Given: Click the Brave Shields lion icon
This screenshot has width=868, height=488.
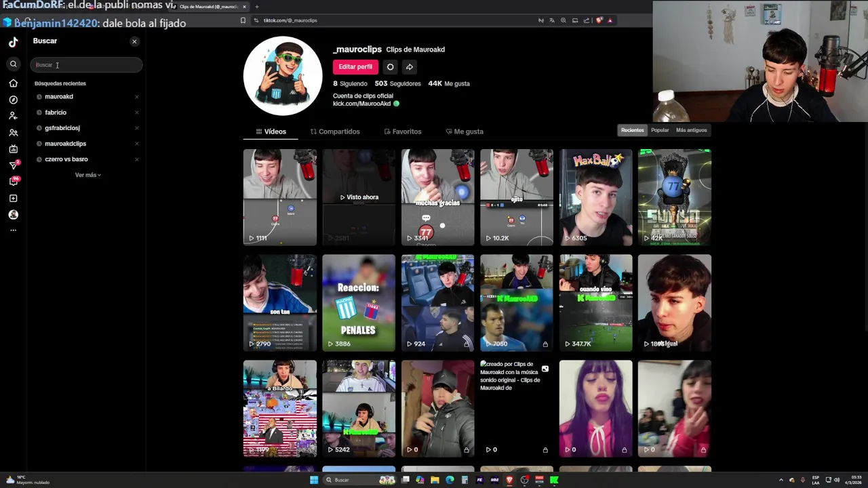Looking at the screenshot, I should [x=599, y=20].
